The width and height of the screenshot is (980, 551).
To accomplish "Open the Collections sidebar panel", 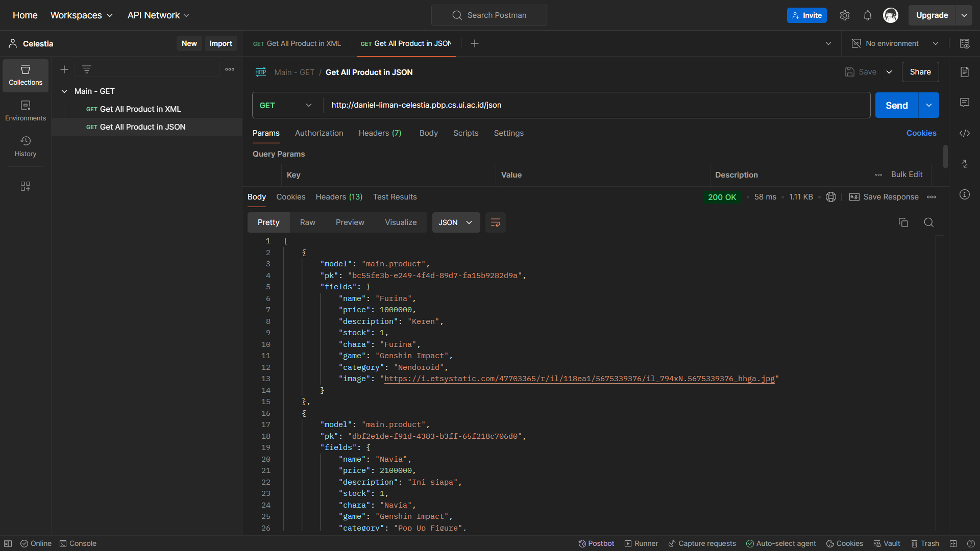I will [x=26, y=75].
